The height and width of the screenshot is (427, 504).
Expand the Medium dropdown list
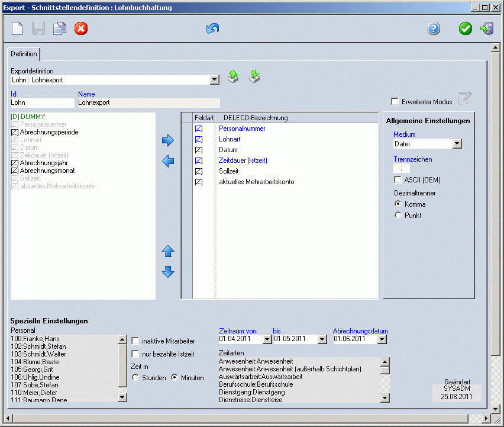pyautogui.click(x=457, y=144)
